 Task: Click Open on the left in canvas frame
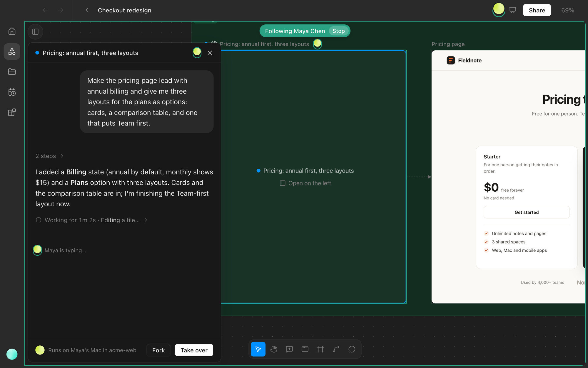tap(305, 183)
